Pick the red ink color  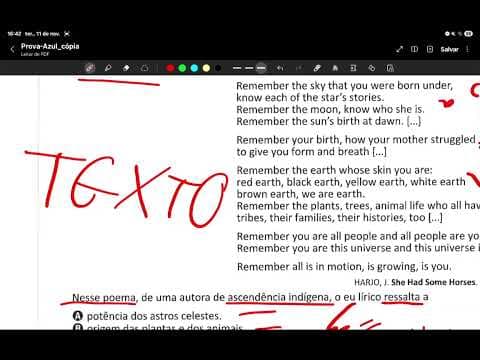tap(170, 68)
